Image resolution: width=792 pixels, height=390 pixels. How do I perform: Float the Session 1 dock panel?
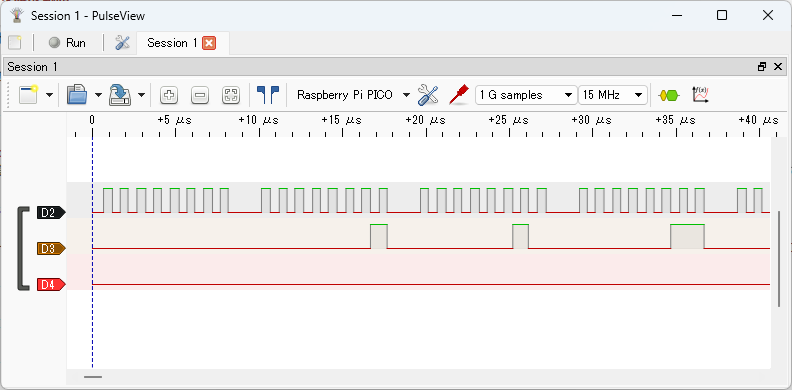[762, 67]
